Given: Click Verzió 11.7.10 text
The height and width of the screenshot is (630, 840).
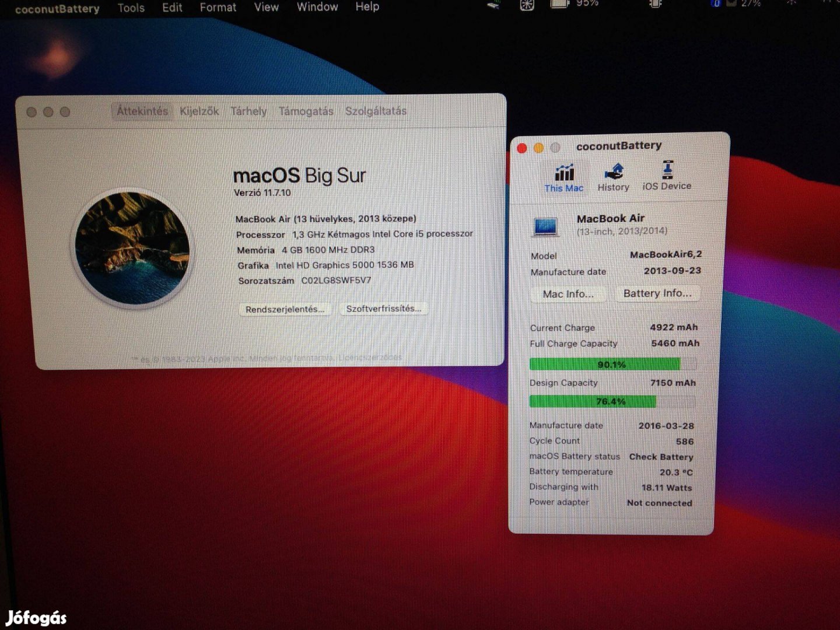Looking at the screenshot, I should pyautogui.click(x=262, y=192).
